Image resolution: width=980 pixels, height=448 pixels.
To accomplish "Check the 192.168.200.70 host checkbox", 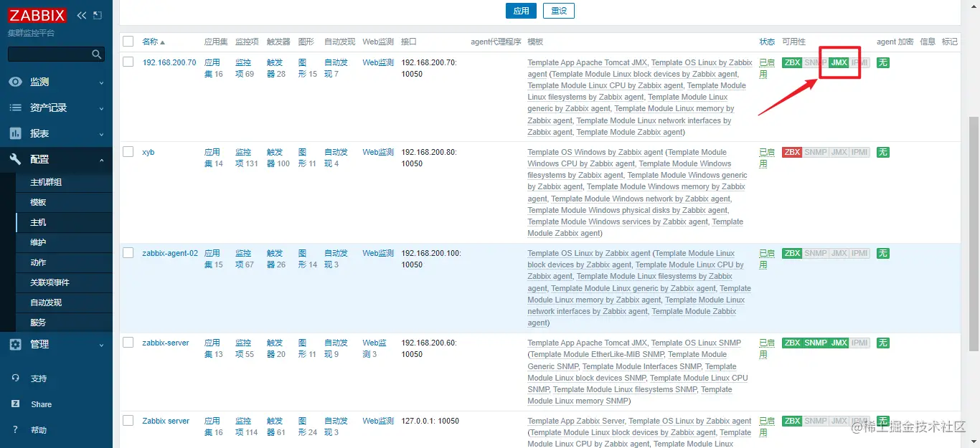I will (x=128, y=62).
